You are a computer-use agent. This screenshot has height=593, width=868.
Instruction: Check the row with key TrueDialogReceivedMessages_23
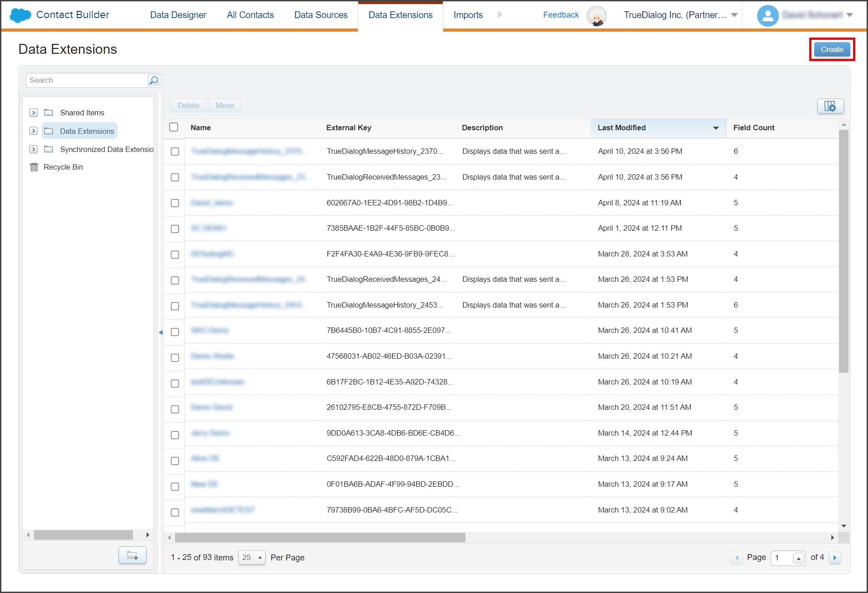pyautogui.click(x=175, y=177)
